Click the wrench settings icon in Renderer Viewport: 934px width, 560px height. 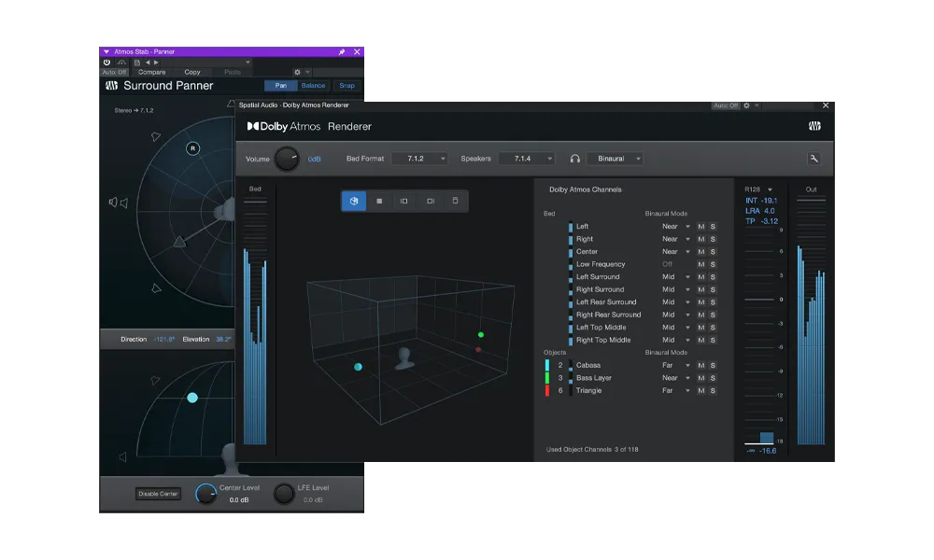tap(814, 159)
